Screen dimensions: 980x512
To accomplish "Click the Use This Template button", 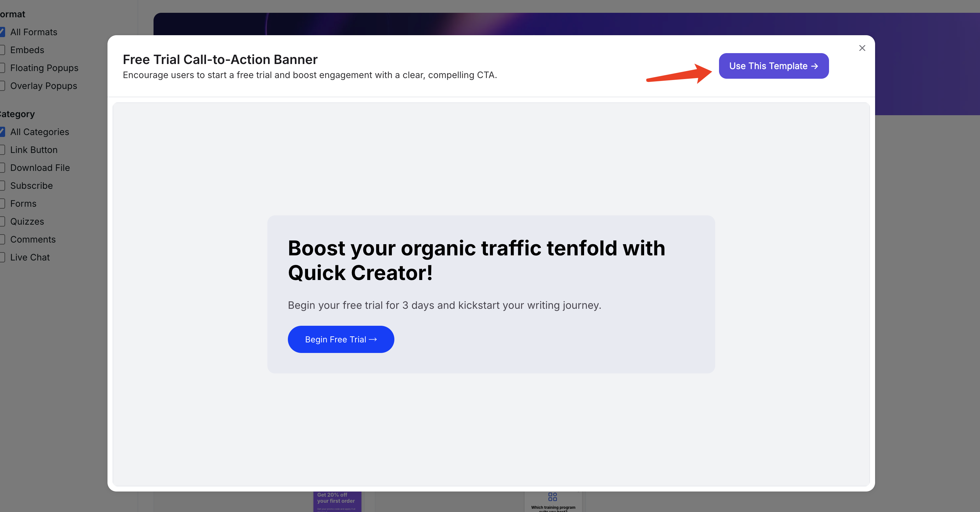I will tap(773, 66).
